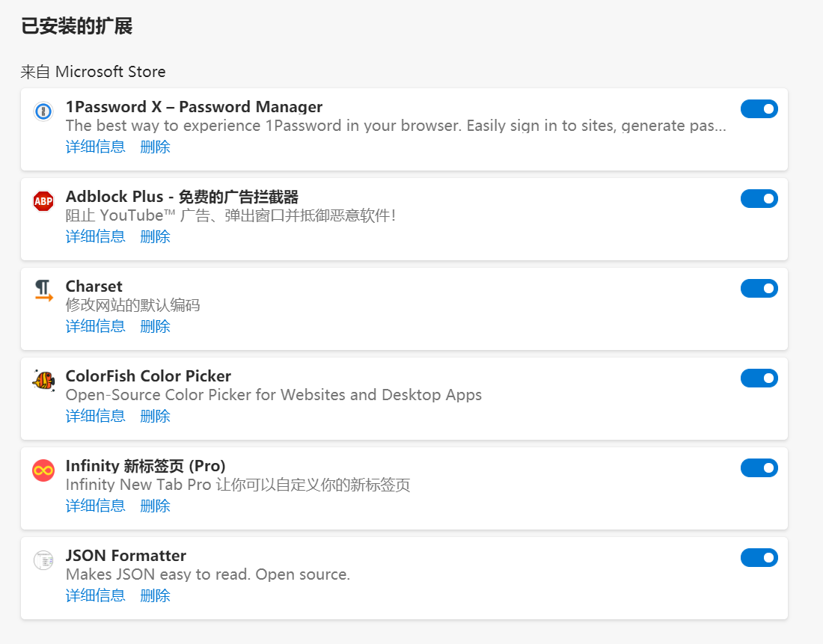Click 删除 under JSON Formatter

pyautogui.click(x=156, y=595)
